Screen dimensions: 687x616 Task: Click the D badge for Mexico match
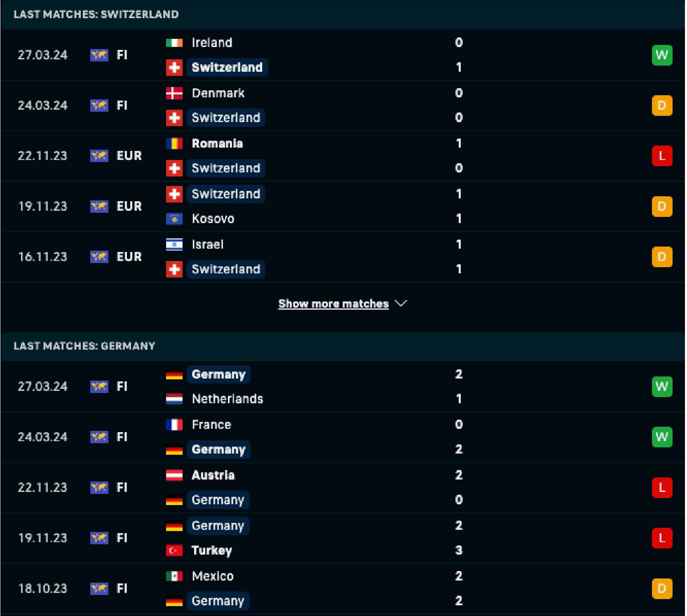pos(661,588)
